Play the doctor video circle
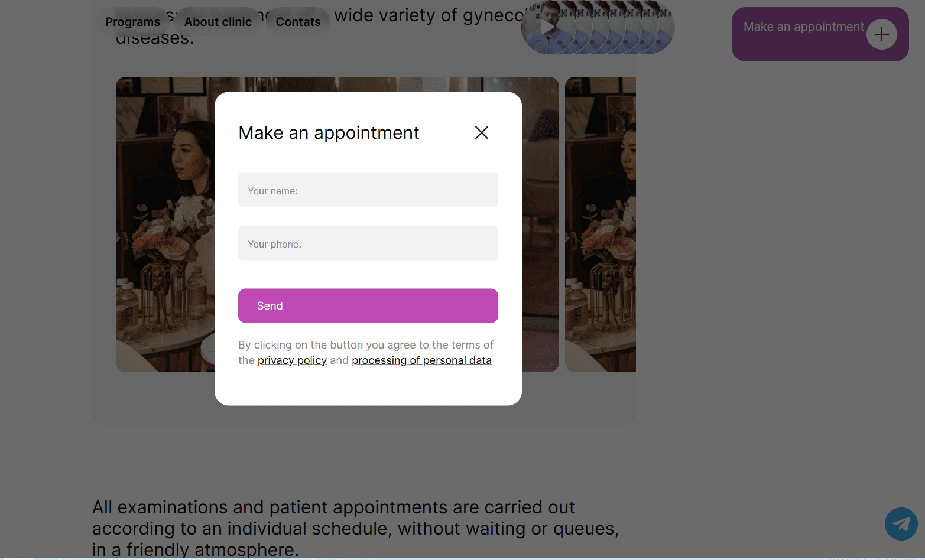Image resolution: width=925 pixels, height=560 pixels. 548,28
